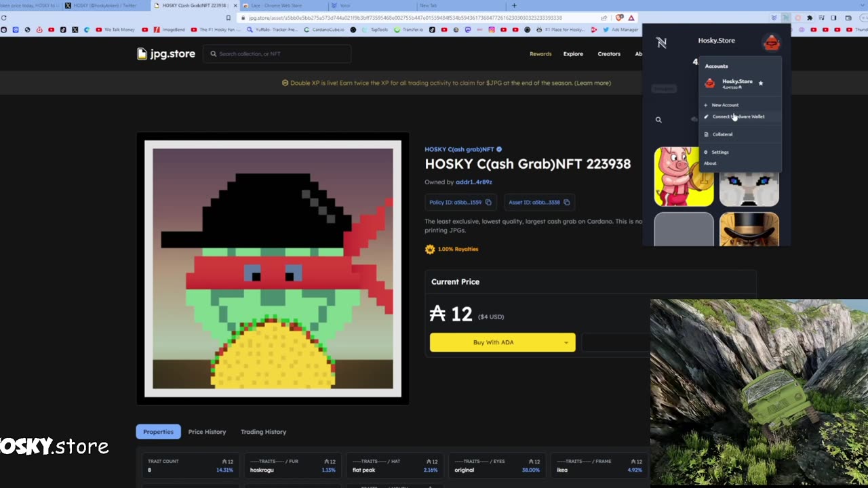Open Explore in the top navigation
The width and height of the screenshot is (868, 488).
pyautogui.click(x=573, y=54)
